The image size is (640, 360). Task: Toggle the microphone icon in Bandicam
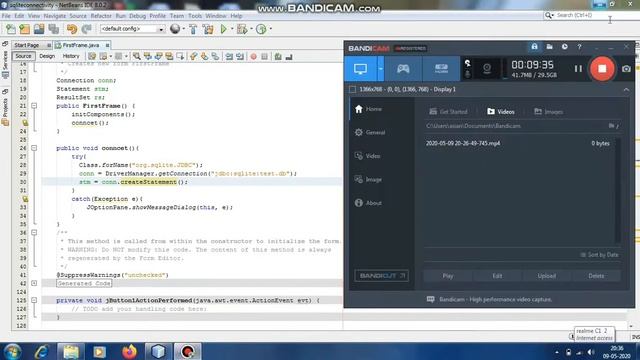coord(468,74)
